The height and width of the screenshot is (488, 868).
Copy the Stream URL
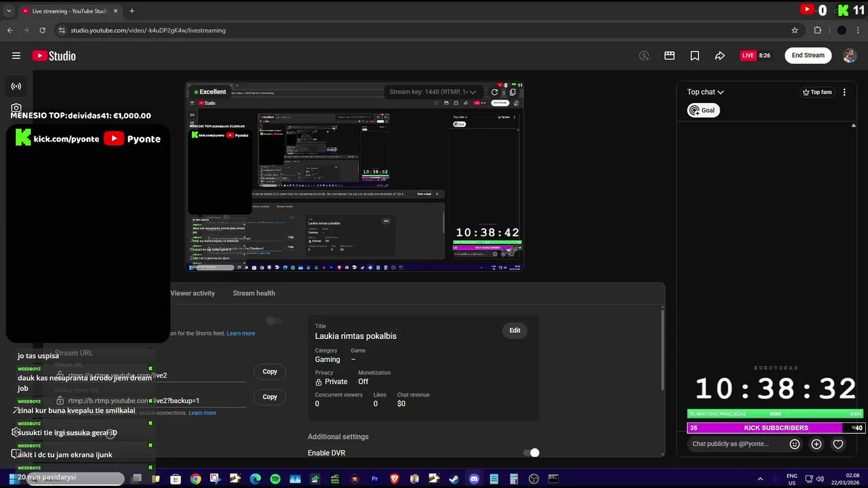(x=270, y=371)
